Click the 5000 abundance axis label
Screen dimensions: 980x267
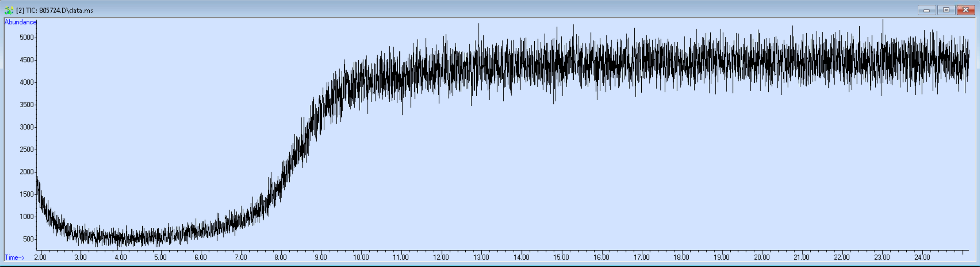click(27, 38)
